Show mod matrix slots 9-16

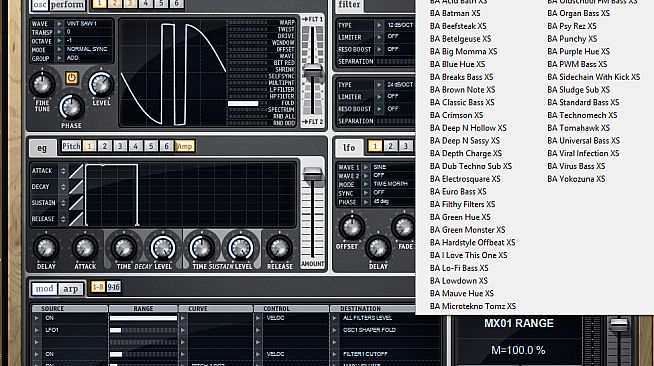click(113, 287)
